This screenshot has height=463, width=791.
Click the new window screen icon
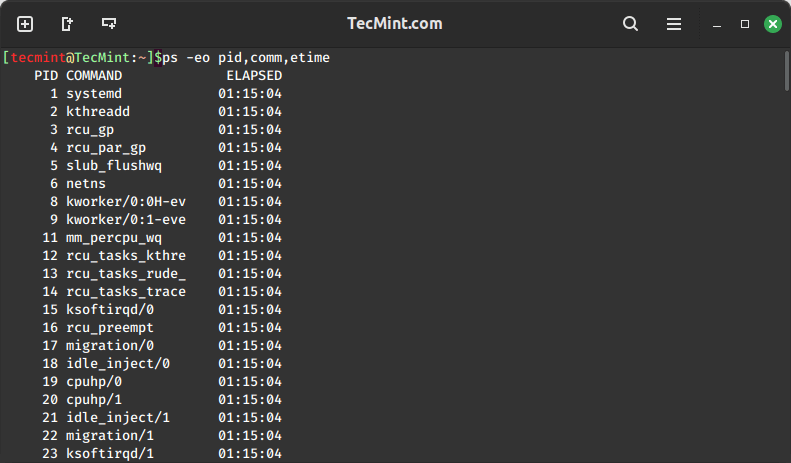pos(109,24)
